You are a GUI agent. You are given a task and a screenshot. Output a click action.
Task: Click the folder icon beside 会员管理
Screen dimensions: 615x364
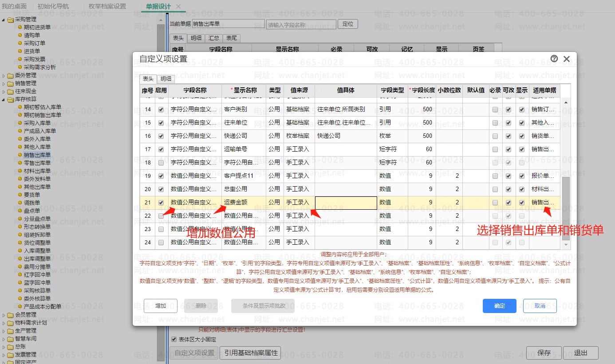(x=10, y=315)
